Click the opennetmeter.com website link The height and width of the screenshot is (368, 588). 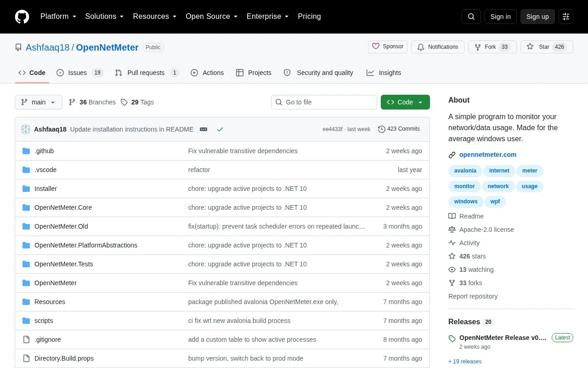pos(488,155)
